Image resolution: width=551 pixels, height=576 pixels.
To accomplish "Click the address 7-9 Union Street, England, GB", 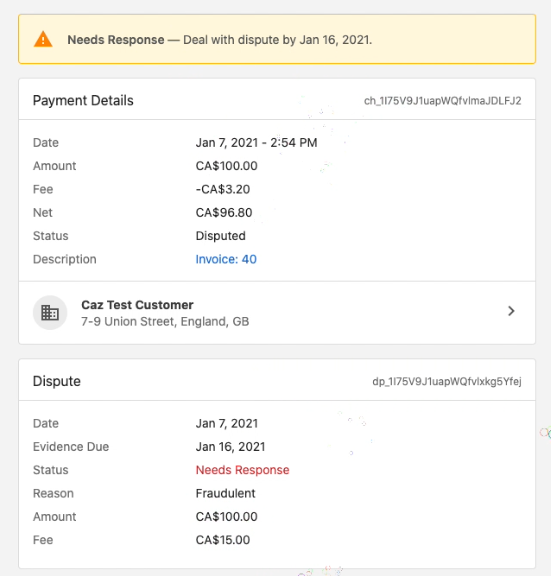I will [165, 321].
